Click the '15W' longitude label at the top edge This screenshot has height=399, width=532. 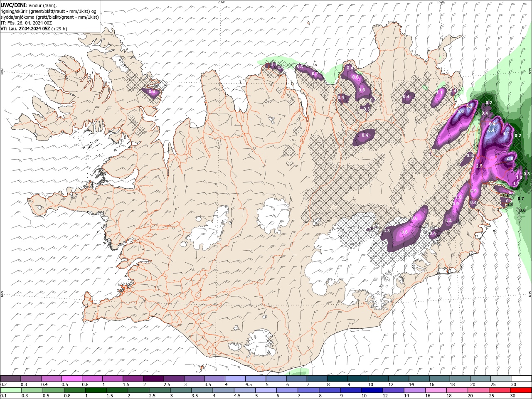(441, 2)
